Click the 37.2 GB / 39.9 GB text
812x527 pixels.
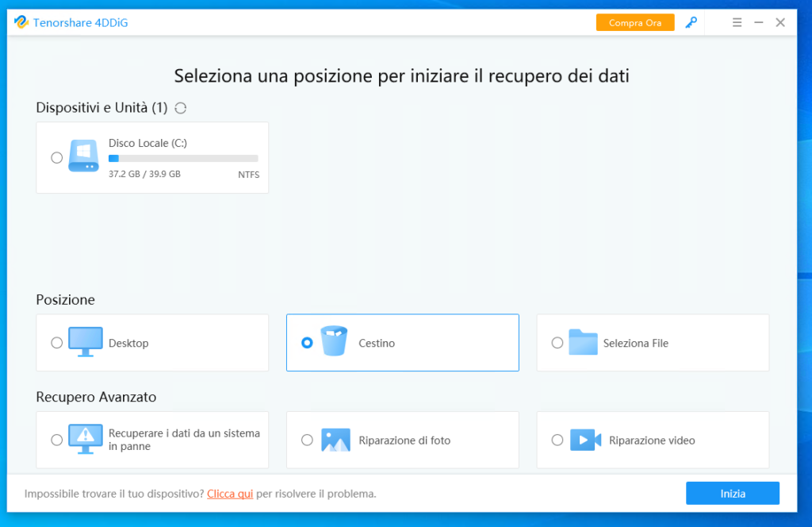point(144,174)
